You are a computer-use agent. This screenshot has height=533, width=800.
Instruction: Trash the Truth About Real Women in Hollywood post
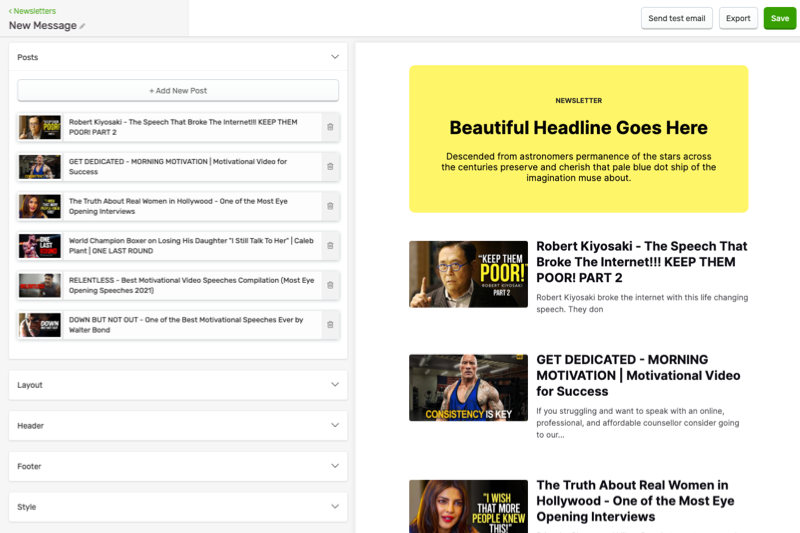pos(330,206)
